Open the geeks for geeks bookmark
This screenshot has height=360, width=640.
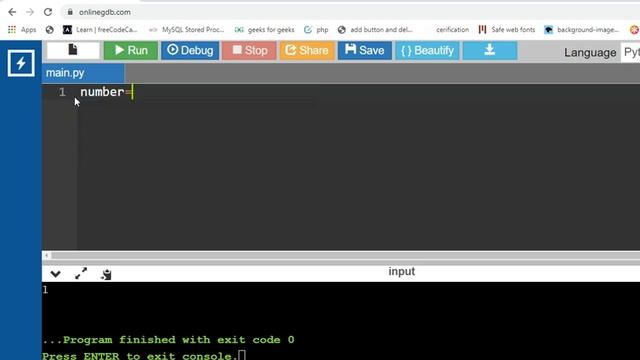click(x=264, y=30)
